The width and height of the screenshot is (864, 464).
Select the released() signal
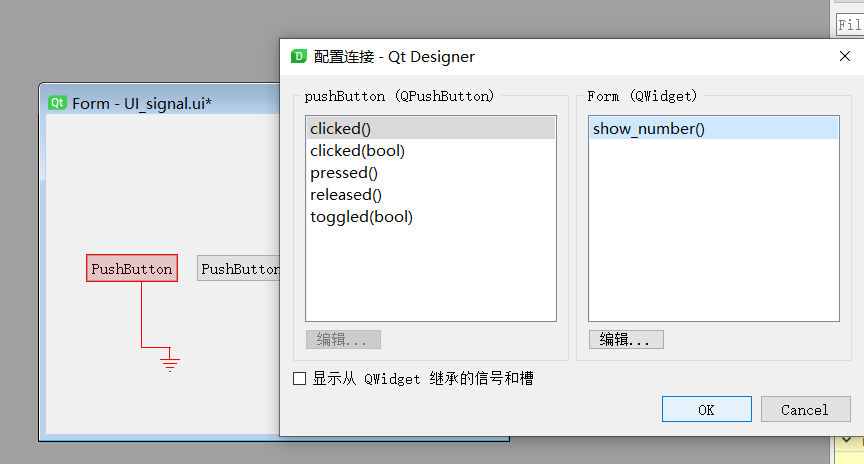point(430,195)
